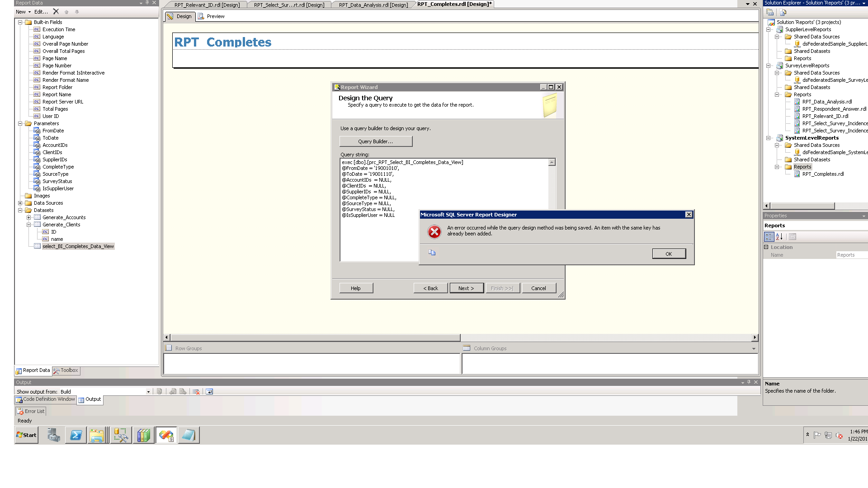Collapse the Location category in Properties
This screenshot has height=488, width=868.
tap(766, 247)
